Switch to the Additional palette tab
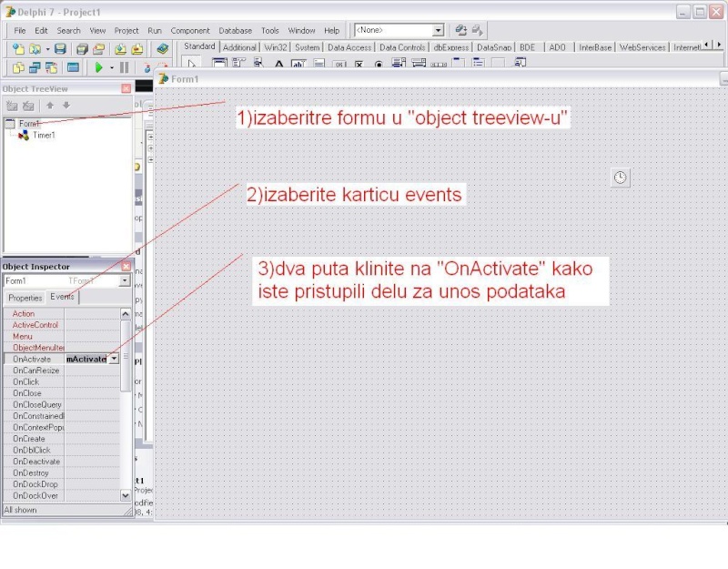728x569 pixels. (x=239, y=47)
